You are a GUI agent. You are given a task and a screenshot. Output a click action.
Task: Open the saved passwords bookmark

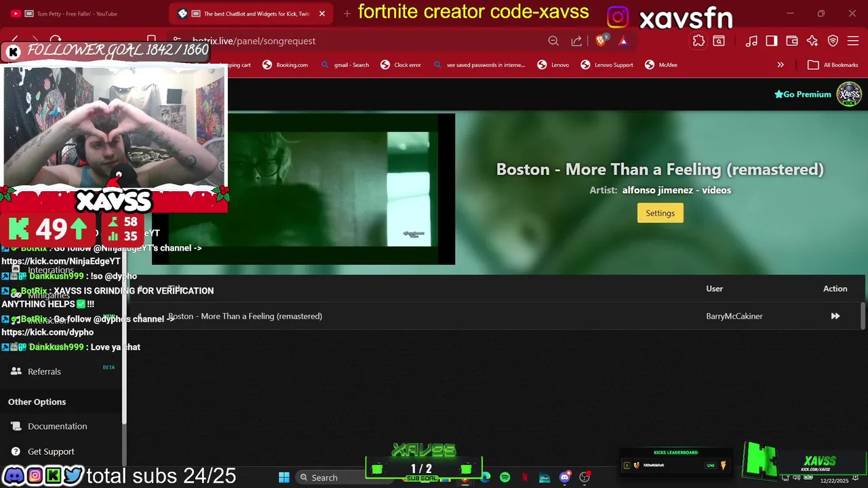coord(479,65)
